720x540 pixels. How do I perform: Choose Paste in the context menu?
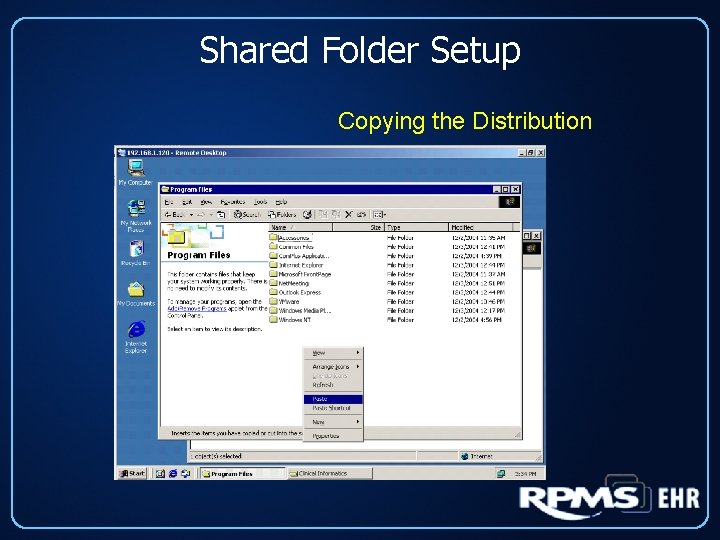tap(333, 399)
